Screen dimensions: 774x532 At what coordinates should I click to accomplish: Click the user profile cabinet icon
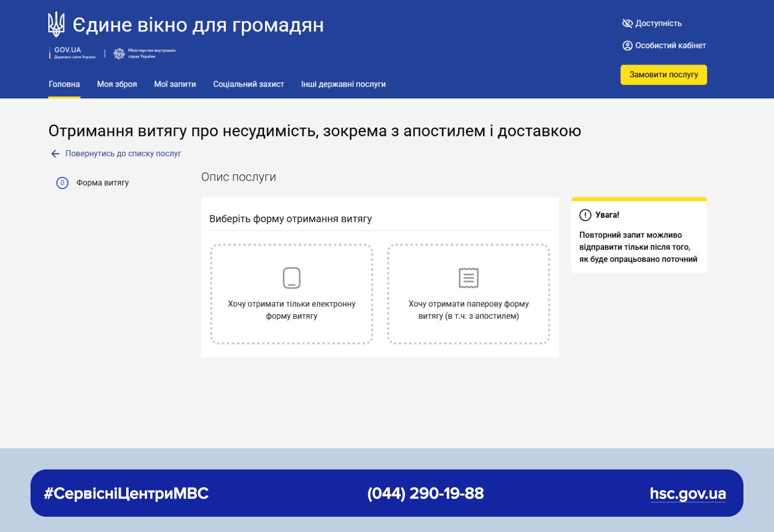pyautogui.click(x=627, y=45)
